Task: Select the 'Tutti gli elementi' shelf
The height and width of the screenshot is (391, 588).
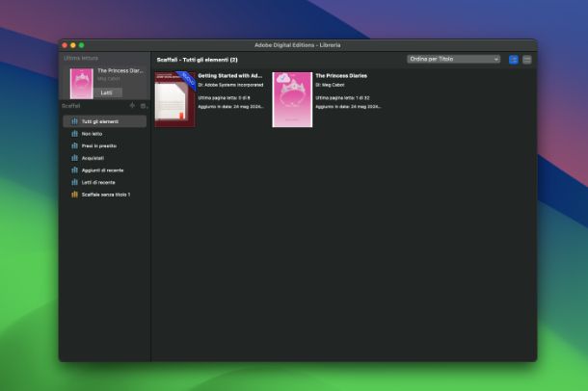Action: (105, 121)
